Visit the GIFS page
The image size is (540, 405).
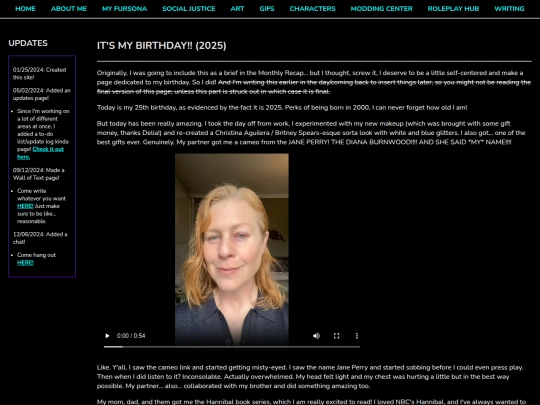[267, 9]
